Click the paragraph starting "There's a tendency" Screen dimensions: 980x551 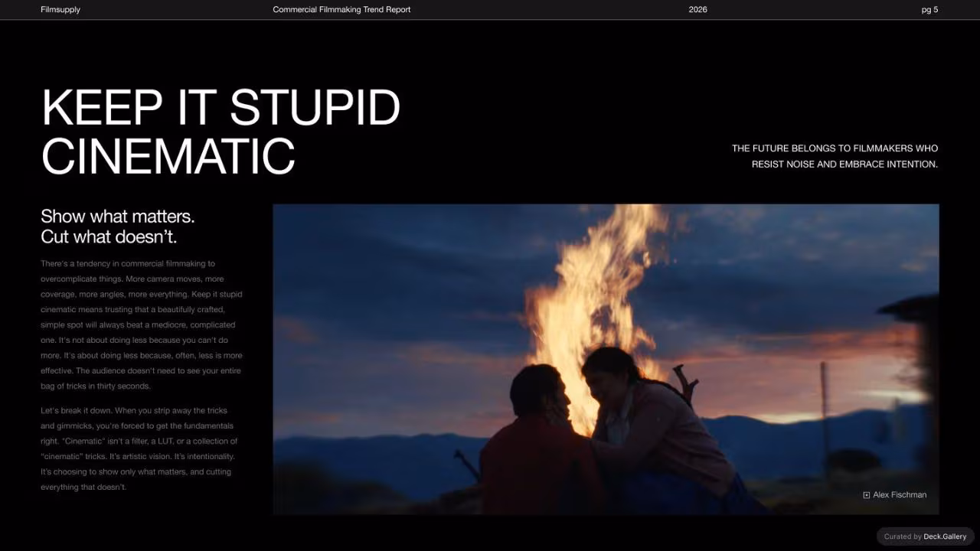142,324
